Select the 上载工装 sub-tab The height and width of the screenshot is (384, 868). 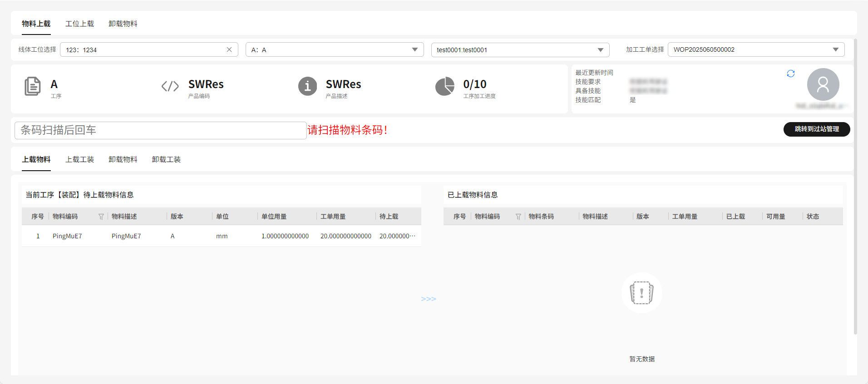point(79,159)
